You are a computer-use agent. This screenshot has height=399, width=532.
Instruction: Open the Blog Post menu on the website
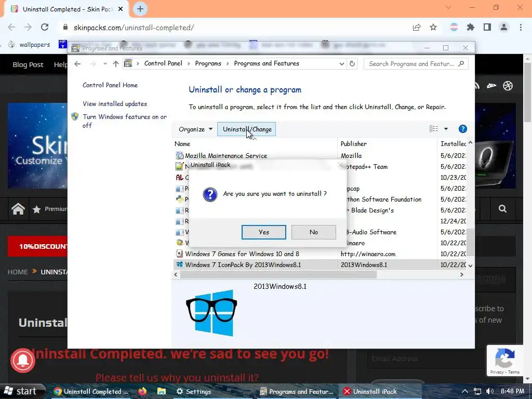pos(28,64)
